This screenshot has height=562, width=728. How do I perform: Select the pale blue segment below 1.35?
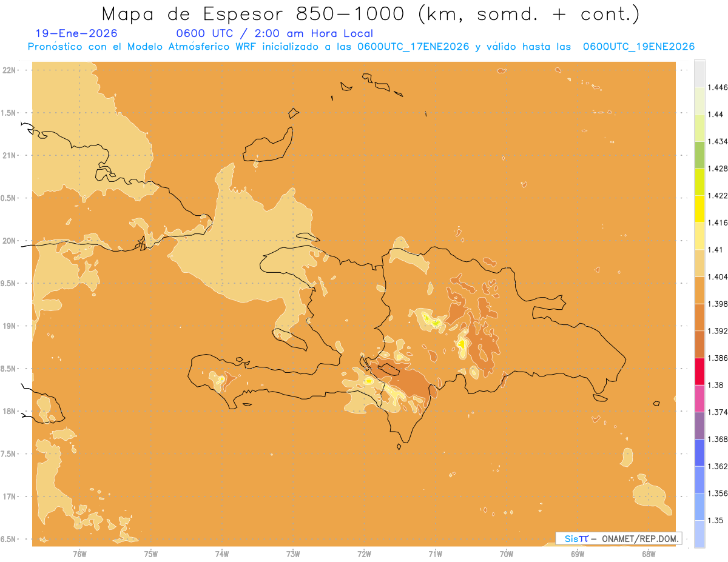tap(699, 534)
